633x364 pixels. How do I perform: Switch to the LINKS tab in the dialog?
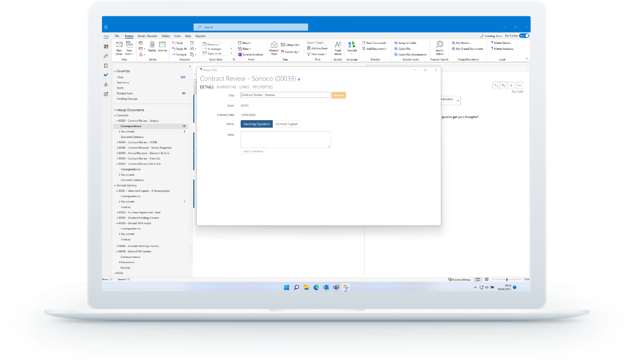click(x=244, y=87)
